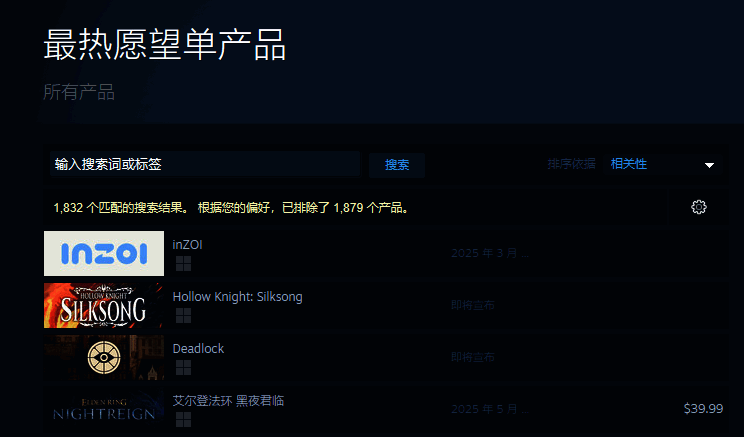Click inZOI release date 2025 年 3 月
The height and width of the screenshot is (437, 744).
point(490,253)
